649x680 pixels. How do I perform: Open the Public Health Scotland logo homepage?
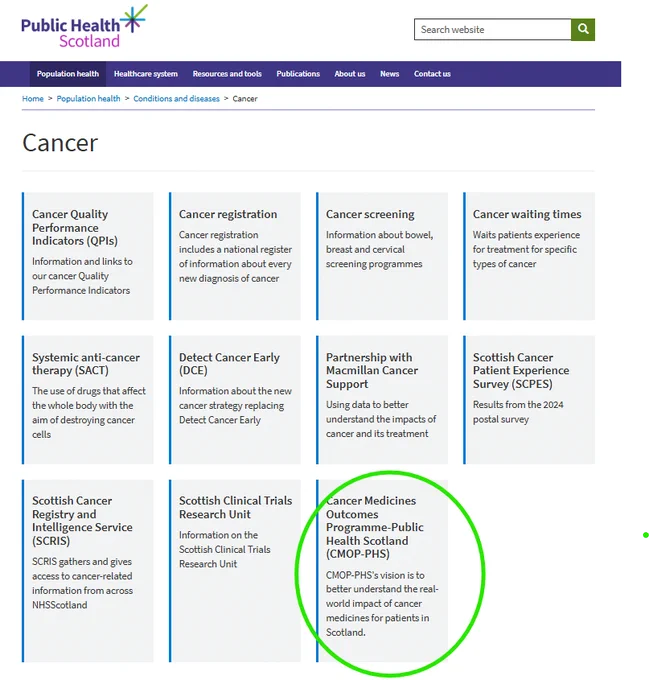pos(85,27)
